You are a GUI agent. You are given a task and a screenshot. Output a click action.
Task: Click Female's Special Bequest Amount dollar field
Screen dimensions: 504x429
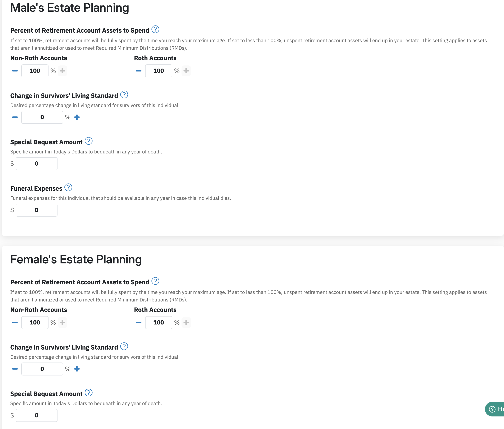[x=36, y=415]
